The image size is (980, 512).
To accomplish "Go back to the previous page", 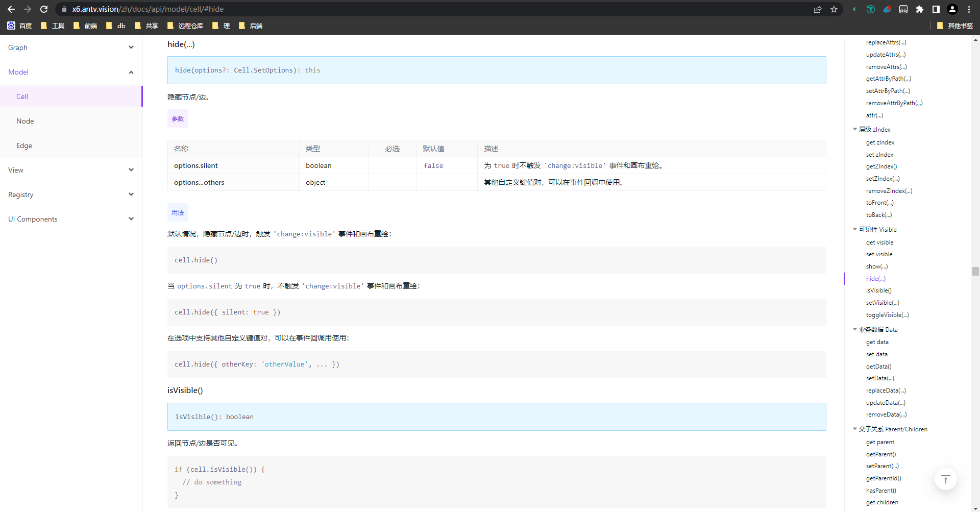I will 11,9.
